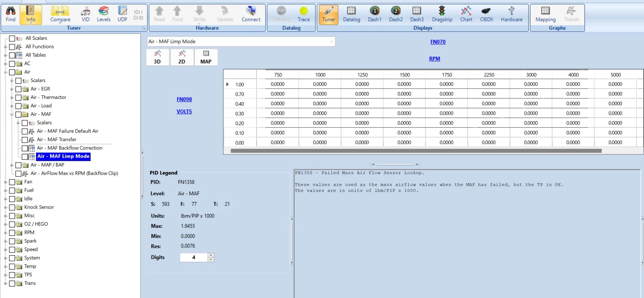The width and height of the screenshot is (644, 298).
Task: Open the FN070 link
Action: click(438, 42)
